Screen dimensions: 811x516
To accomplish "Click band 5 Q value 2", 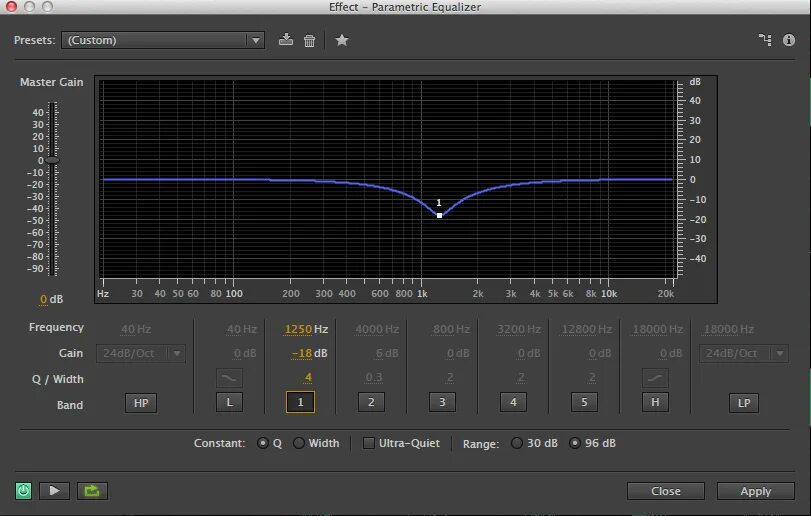I will tap(592, 377).
